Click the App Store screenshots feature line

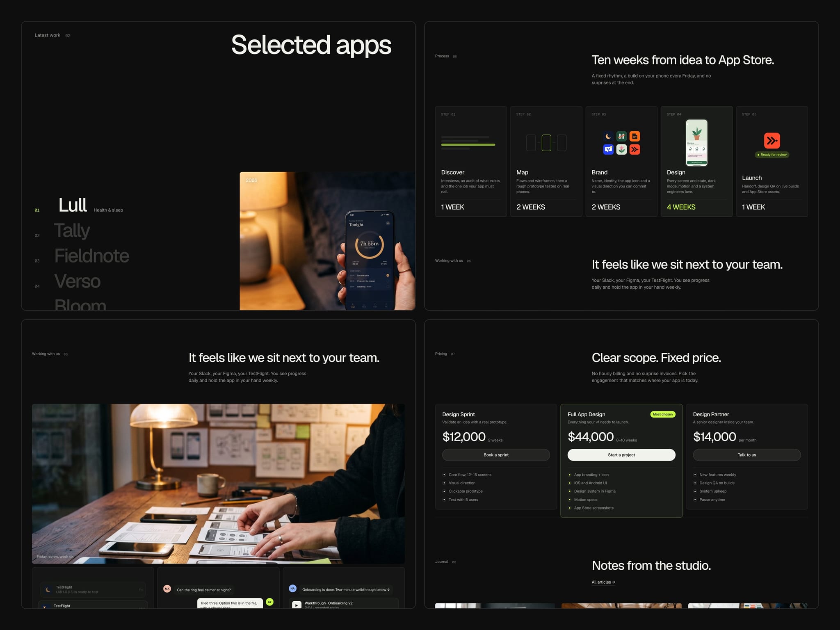594,508
